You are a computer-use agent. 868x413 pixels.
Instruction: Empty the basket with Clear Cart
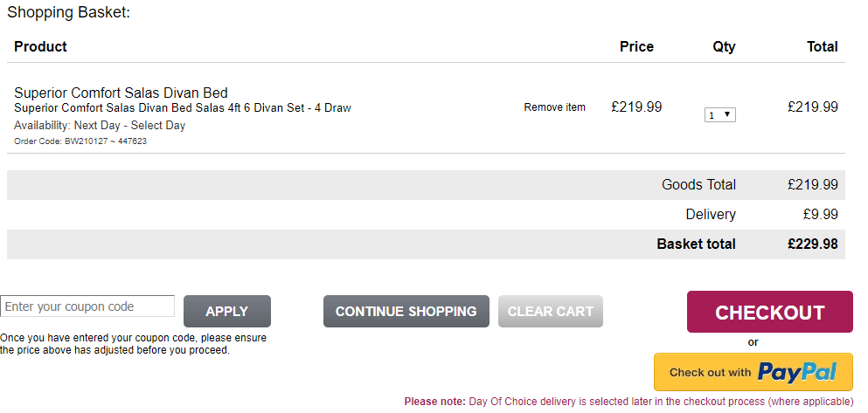point(550,311)
